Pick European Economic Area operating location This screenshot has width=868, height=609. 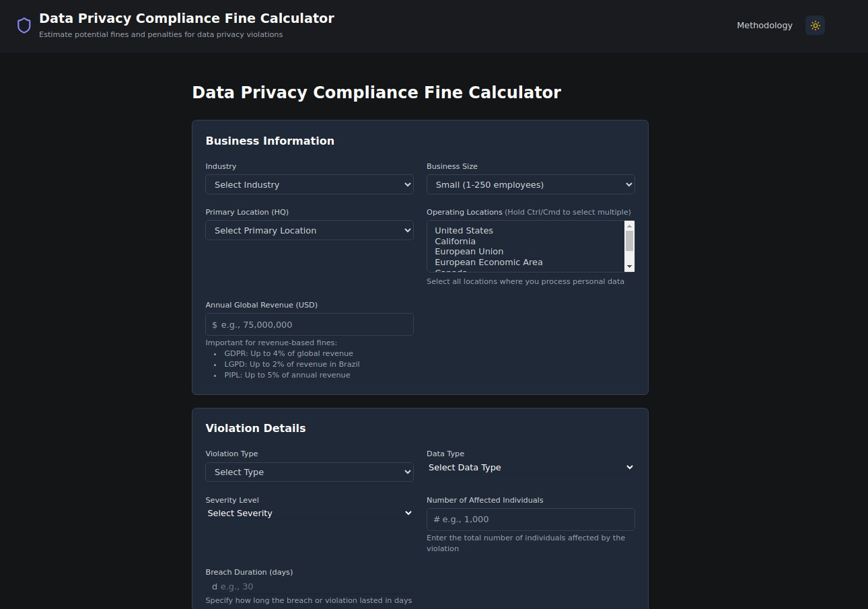[489, 262]
